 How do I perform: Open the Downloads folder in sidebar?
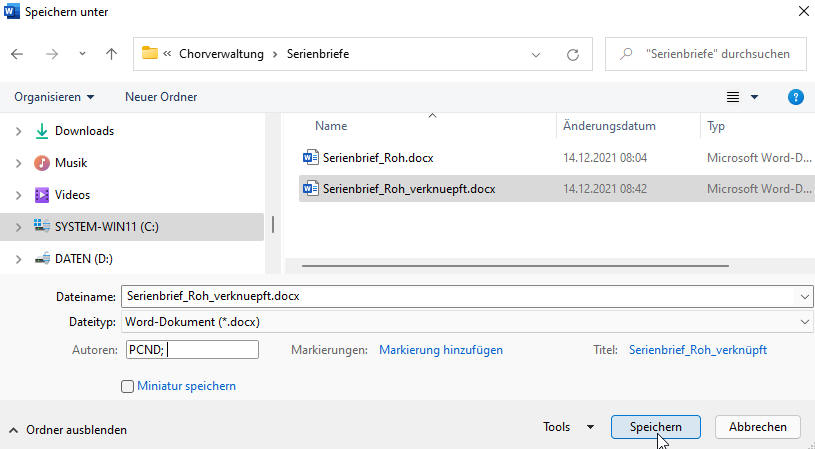point(84,131)
